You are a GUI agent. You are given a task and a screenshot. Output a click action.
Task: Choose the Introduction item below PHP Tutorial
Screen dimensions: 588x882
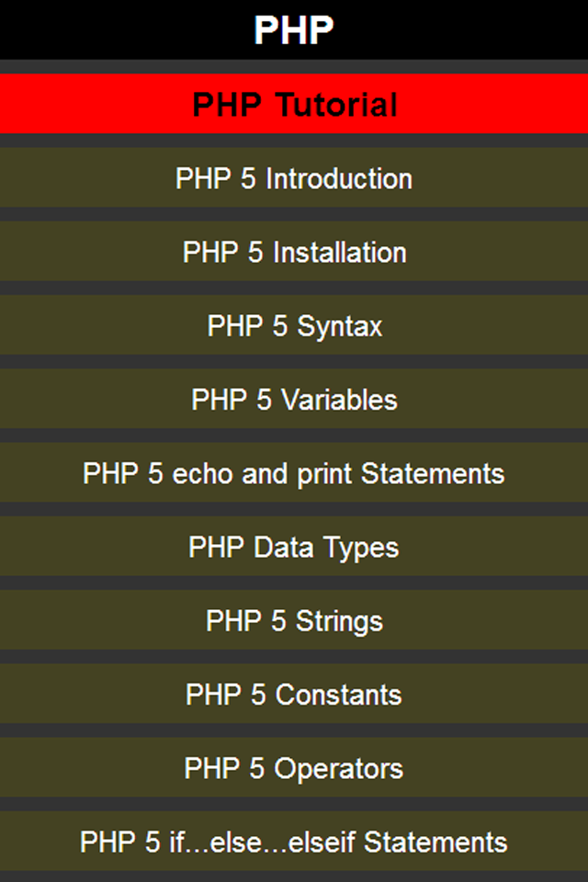(x=294, y=177)
